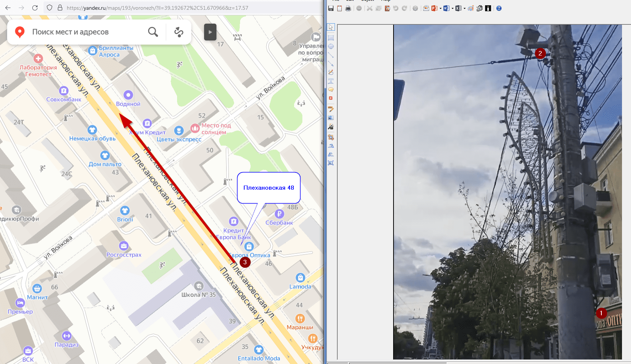Open the Магнит store marker

tap(37, 289)
